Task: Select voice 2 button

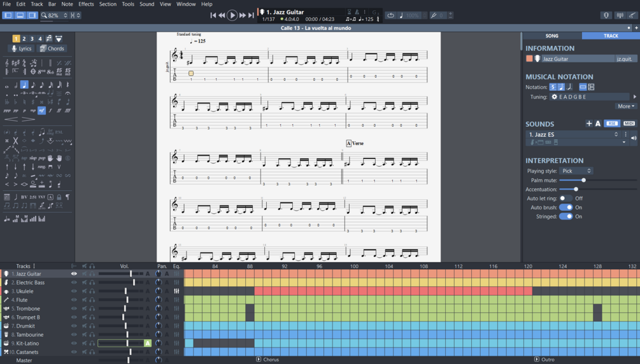Action: point(24,39)
